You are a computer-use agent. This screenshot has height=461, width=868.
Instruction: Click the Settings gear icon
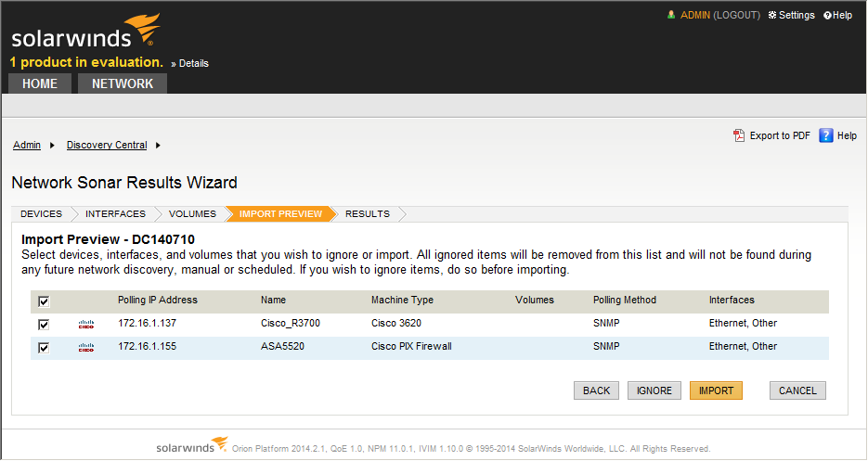[x=772, y=15]
